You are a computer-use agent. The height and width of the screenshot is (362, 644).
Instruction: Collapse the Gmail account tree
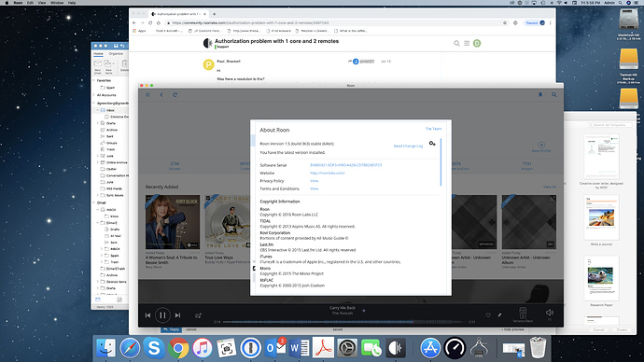[x=93, y=202]
